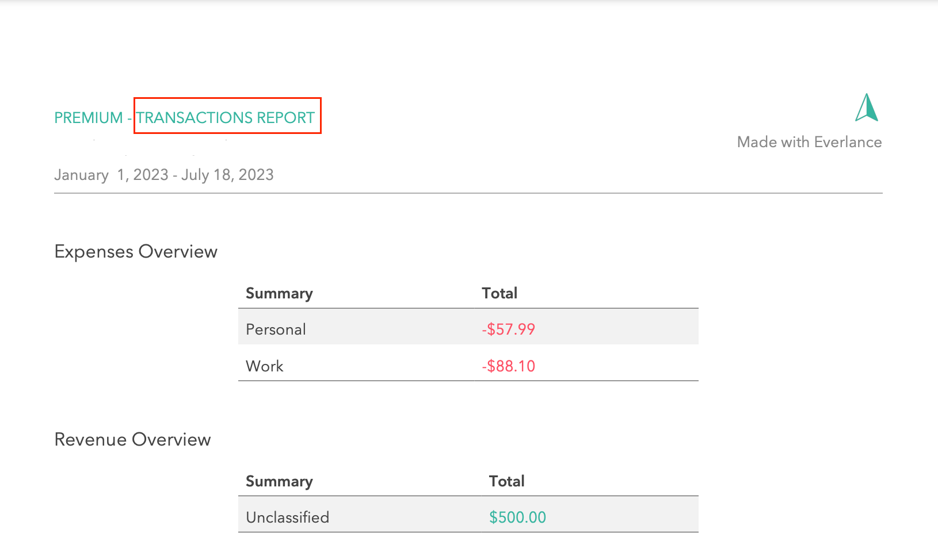Click the PREMIUM label in header
Image resolution: width=938 pixels, height=560 pixels.
coord(88,118)
